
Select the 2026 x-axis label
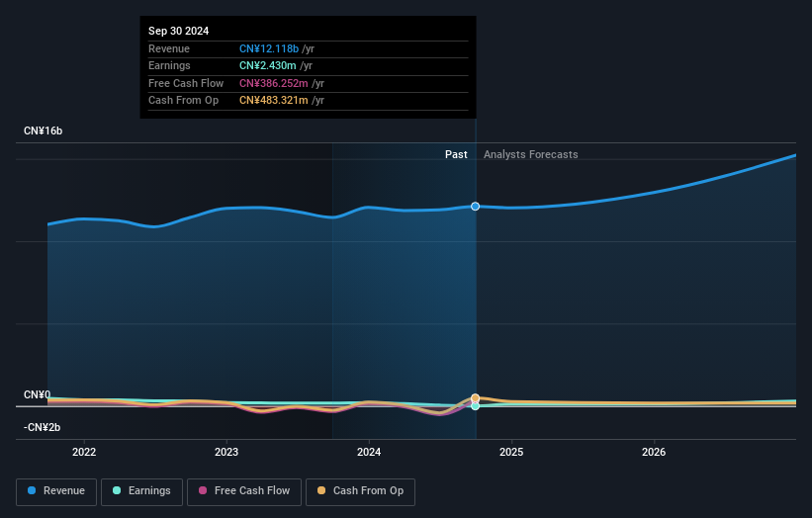point(654,452)
